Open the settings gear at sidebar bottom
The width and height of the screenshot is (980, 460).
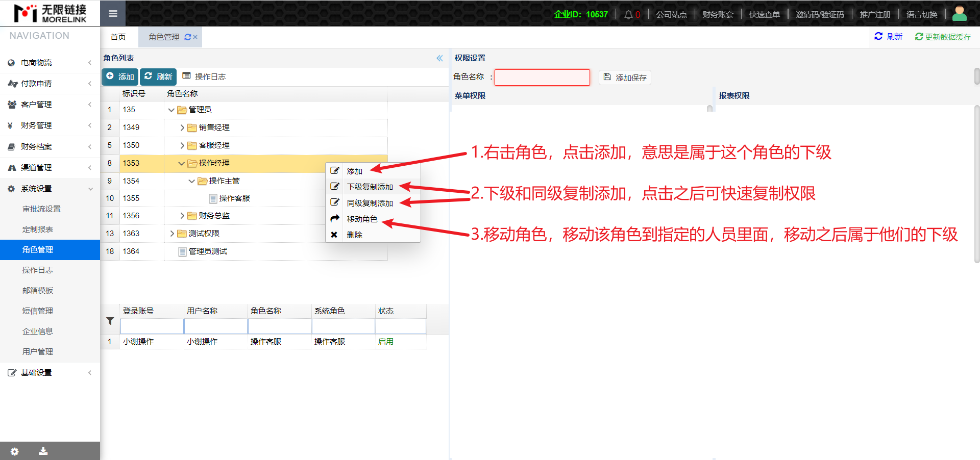15,451
